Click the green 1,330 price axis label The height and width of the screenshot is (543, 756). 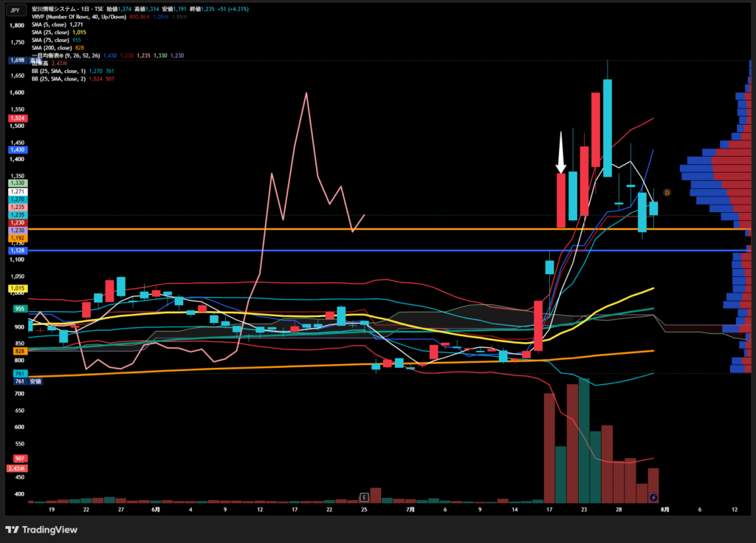pyautogui.click(x=18, y=183)
